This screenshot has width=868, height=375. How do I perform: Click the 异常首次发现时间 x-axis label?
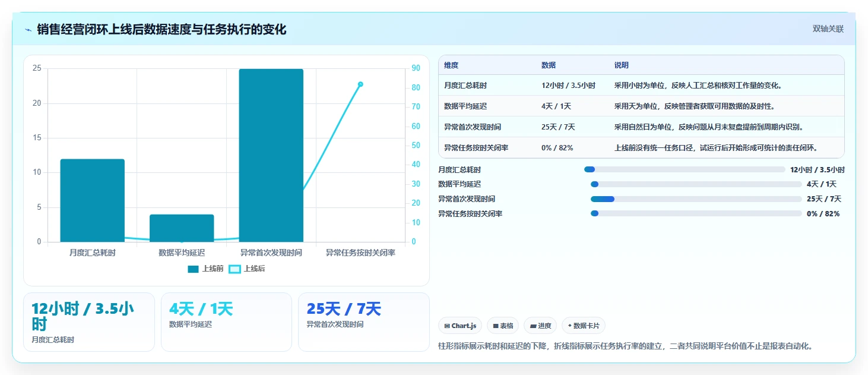(x=271, y=253)
